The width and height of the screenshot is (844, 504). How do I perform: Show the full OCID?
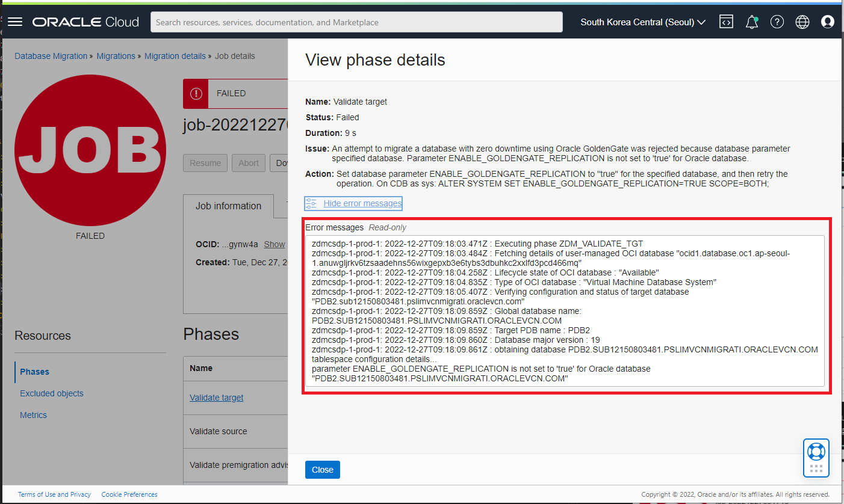(275, 244)
